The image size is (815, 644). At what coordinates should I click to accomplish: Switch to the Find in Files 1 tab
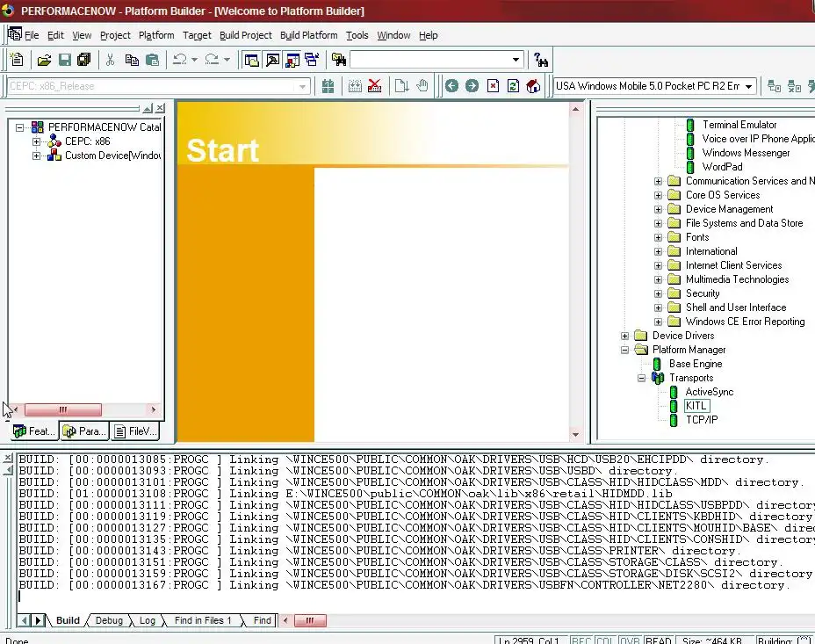pos(203,620)
